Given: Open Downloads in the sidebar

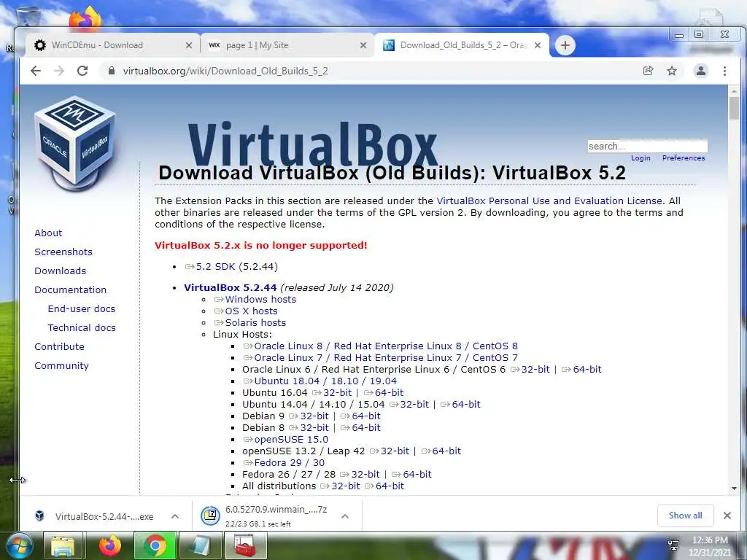Looking at the screenshot, I should 60,271.
